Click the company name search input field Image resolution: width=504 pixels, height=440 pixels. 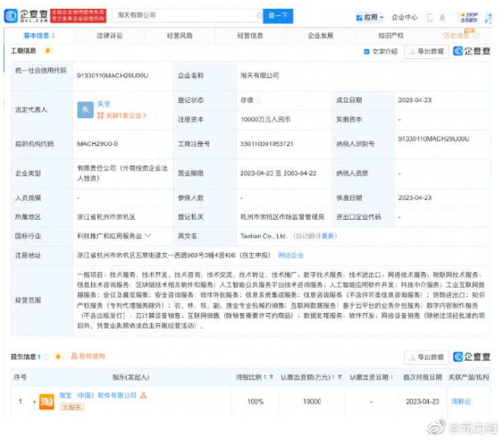tap(181, 15)
